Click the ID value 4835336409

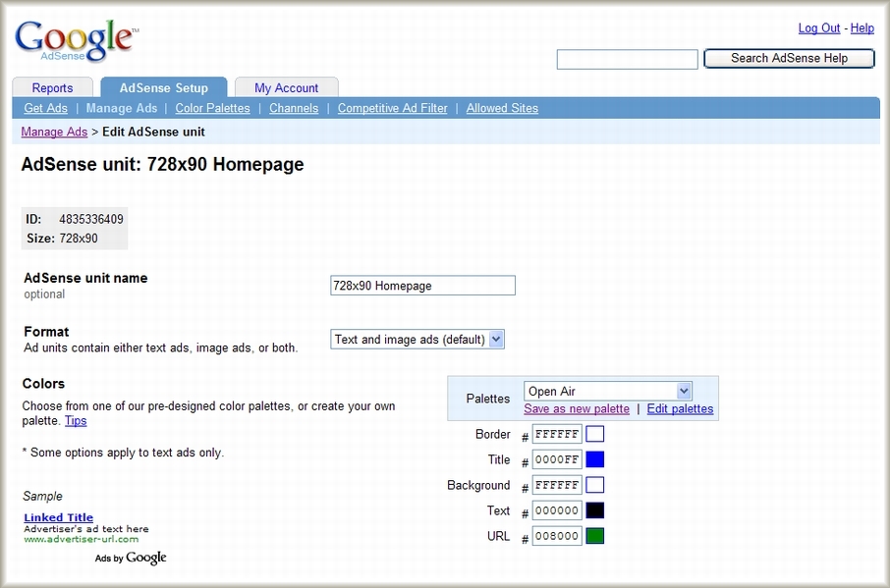pos(90,219)
